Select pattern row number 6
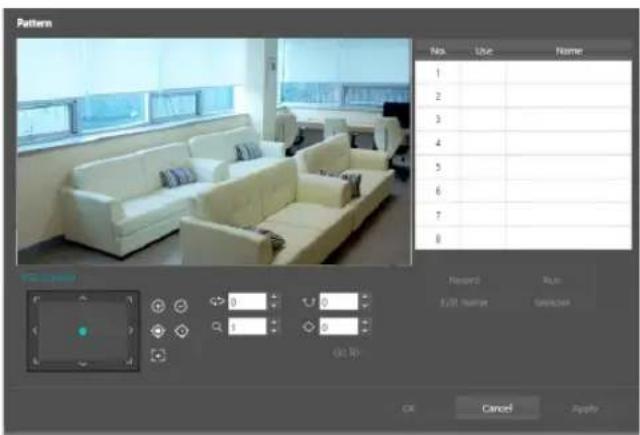640x435 pixels. (523, 191)
